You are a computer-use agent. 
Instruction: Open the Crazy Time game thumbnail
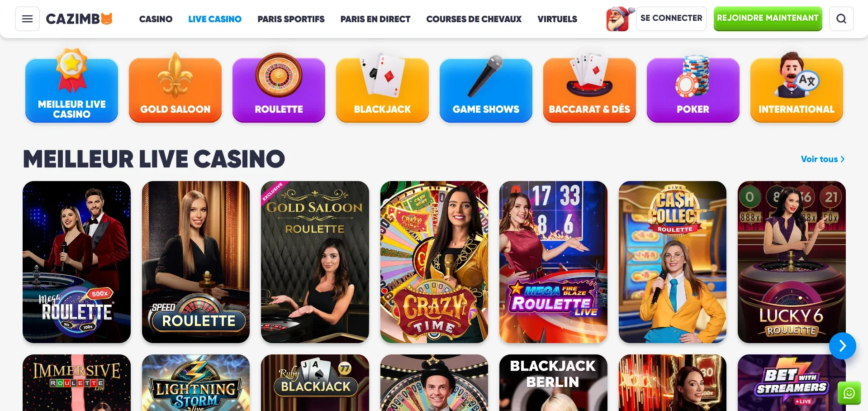coord(434,262)
